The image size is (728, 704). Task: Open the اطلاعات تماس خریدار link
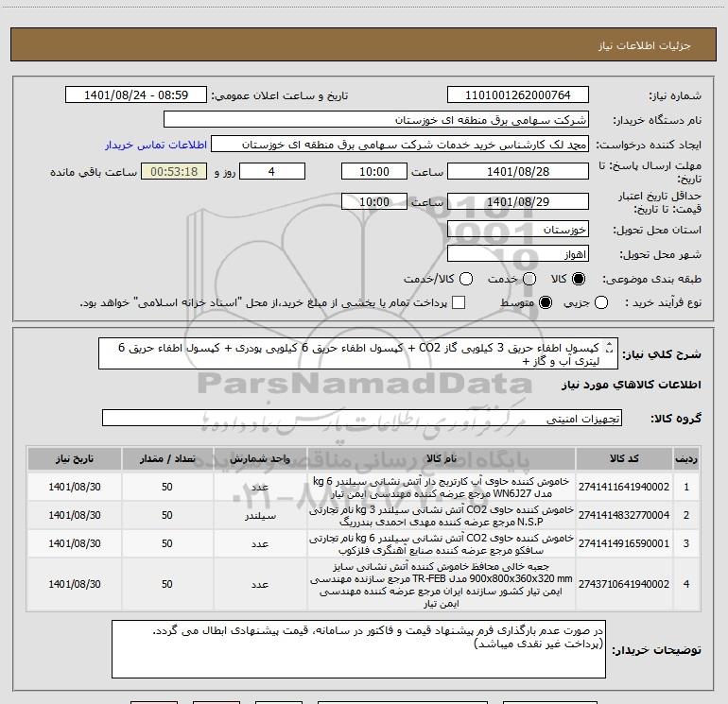[x=156, y=145]
